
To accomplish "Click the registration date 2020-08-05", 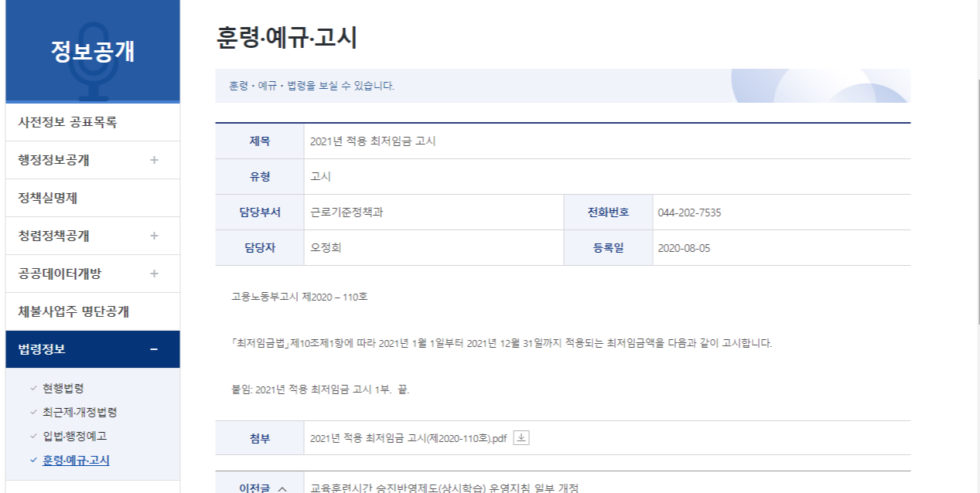I will (x=684, y=248).
